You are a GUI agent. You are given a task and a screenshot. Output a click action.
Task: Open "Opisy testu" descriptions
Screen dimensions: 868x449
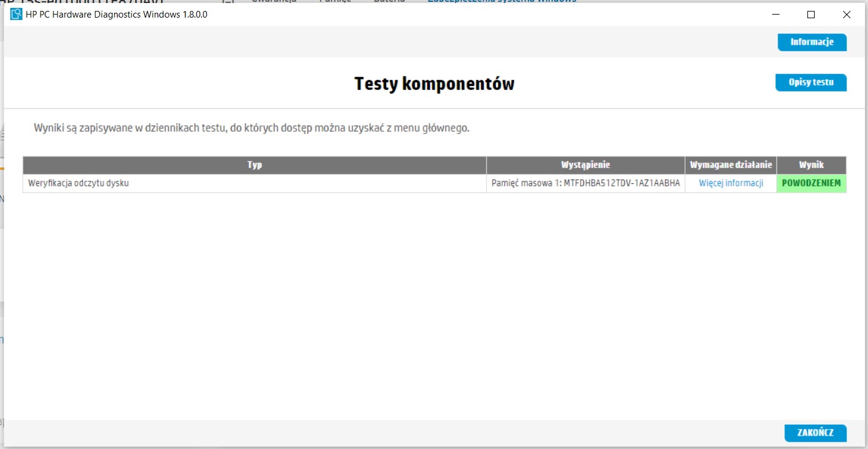click(x=810, y=83)
